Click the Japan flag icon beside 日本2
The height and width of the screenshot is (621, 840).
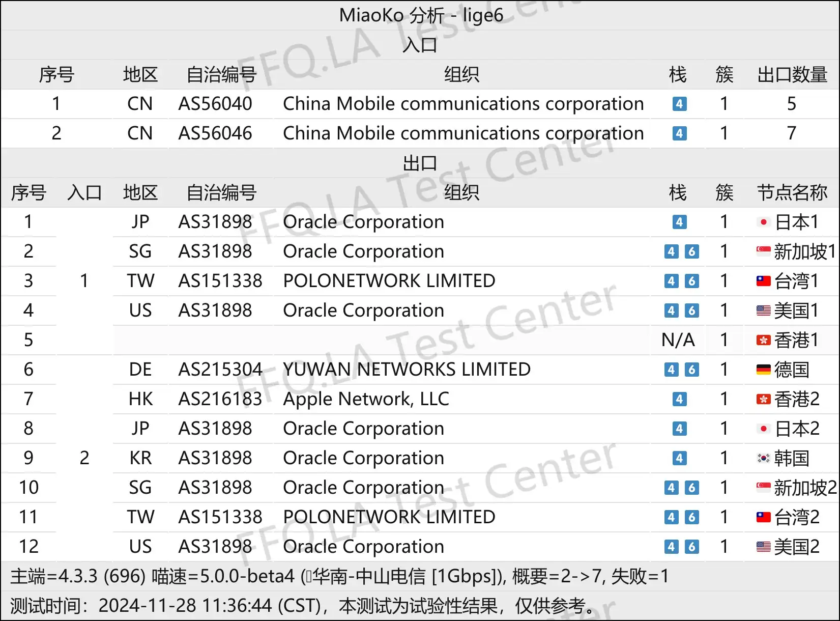point(763,429)
